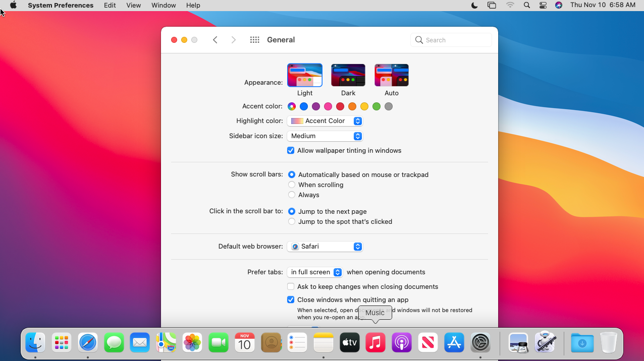Choose the orange accent color

tap(352, 106)
